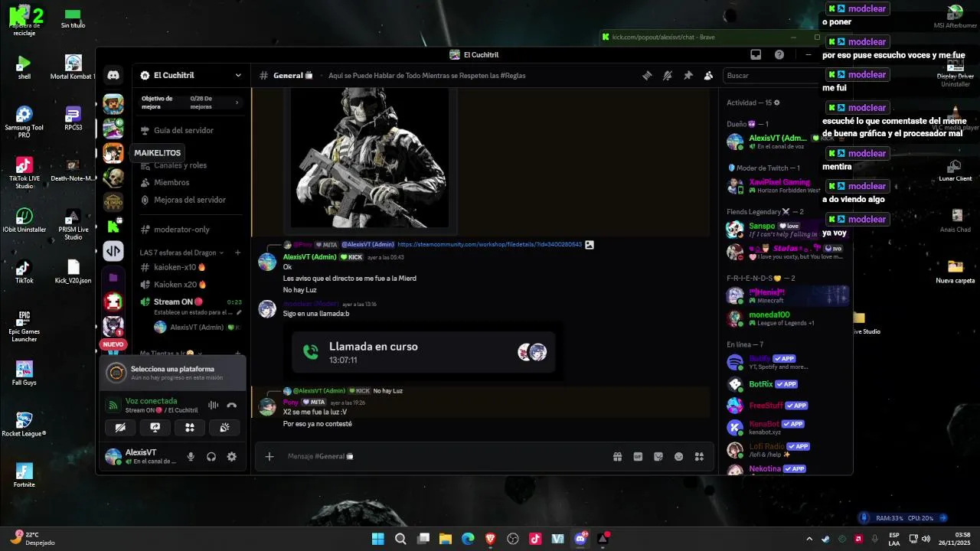Viewport: 980px width, 551px height.
Task: Open the sticker picker
Action: [658, 457]
